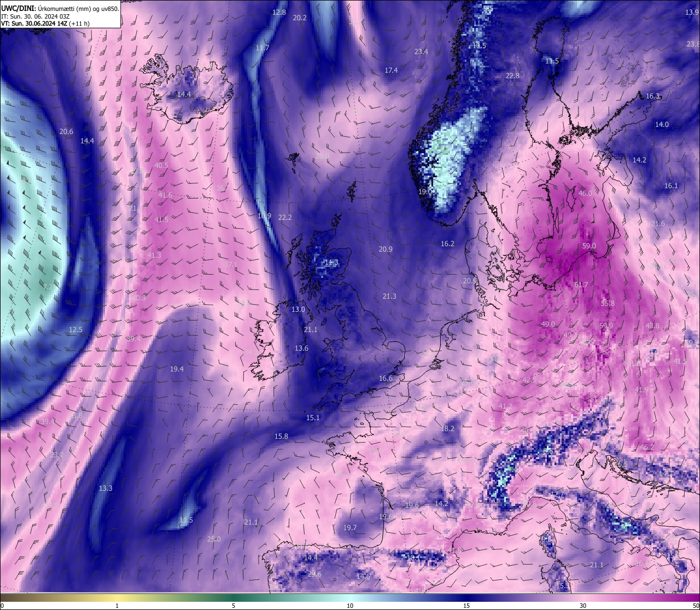Click the '1' tick on the color scale
This screenshot has width=700, height=610.
(x=117, y=606)
